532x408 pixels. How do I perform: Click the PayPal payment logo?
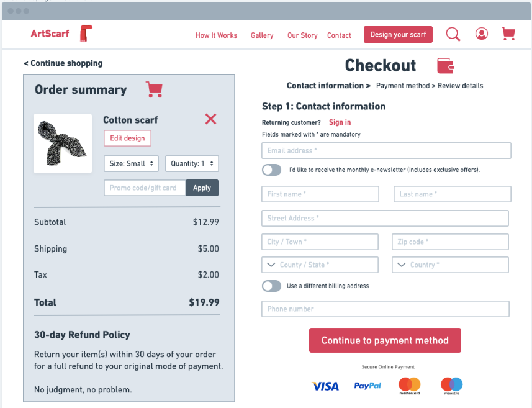[x=367, y=386]
